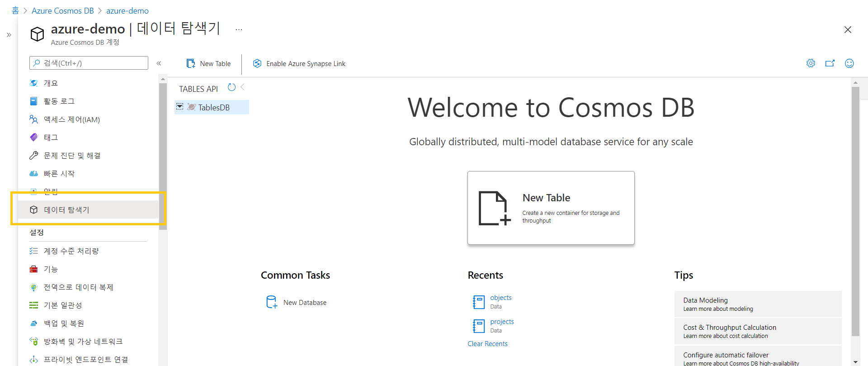Viewport: 868px width, 366px height.
Task: Open 액세스 제어(IAM) menu item
Action: point(88,119)
